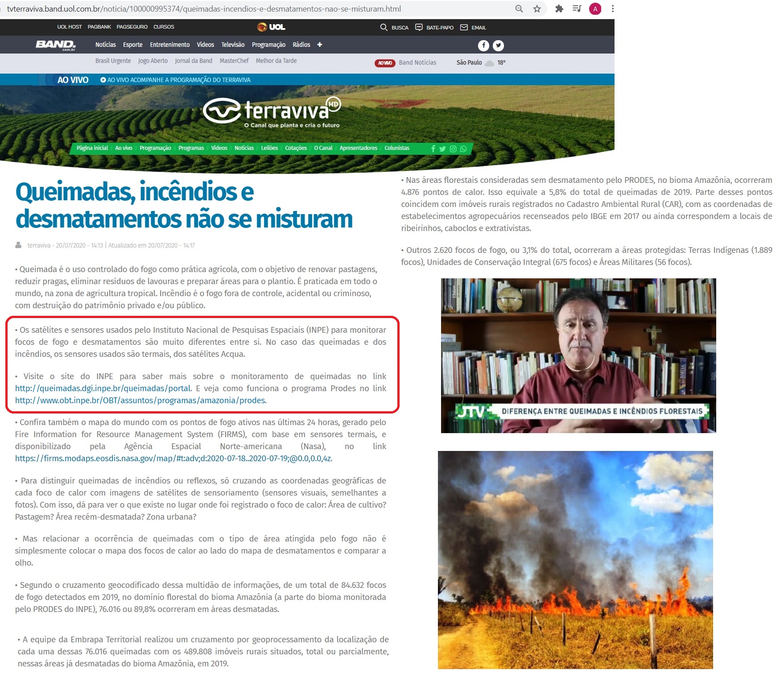Open O Canal in green menu
Screen dimensions: 784x678
pos(323,148)
